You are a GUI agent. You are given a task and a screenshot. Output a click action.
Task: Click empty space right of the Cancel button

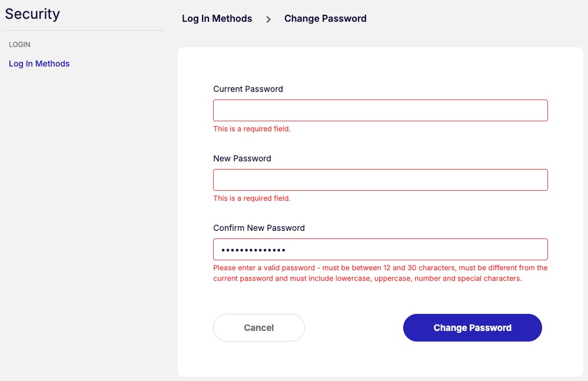click(x=353, y=328)
